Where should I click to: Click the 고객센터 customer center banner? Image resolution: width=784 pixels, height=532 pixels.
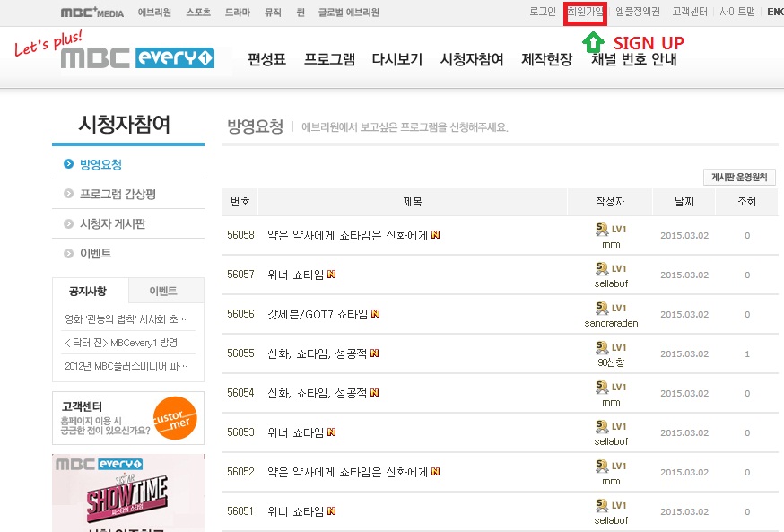(128, 418)
